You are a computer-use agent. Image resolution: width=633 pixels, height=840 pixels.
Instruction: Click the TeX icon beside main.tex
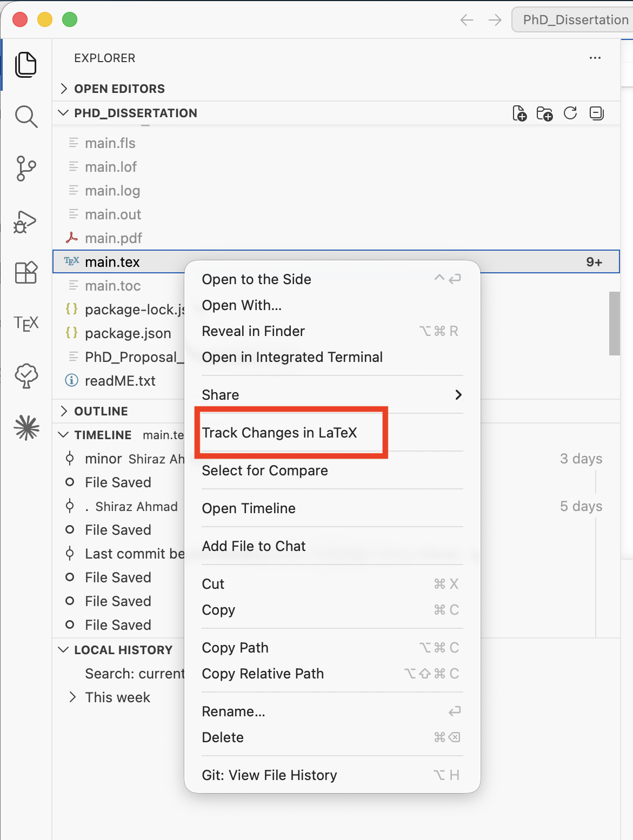point(71,261)
